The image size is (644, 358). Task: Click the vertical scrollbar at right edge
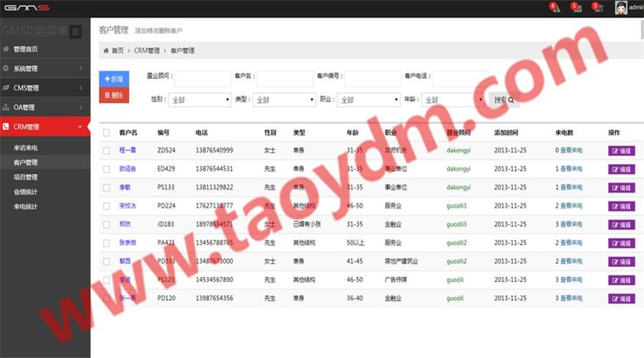click(x=642, y=29)
